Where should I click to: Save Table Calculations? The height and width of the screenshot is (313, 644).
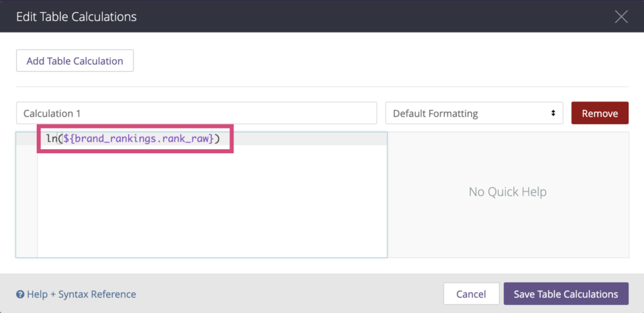pos(566,294)
